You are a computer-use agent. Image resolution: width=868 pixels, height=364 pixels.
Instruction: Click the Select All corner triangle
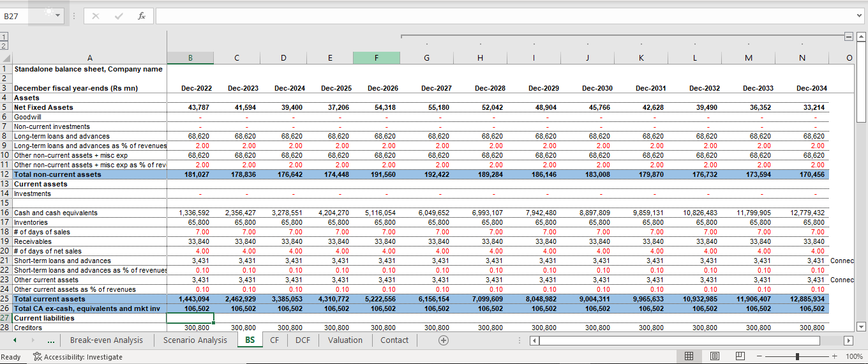click(x=6, y=58)
